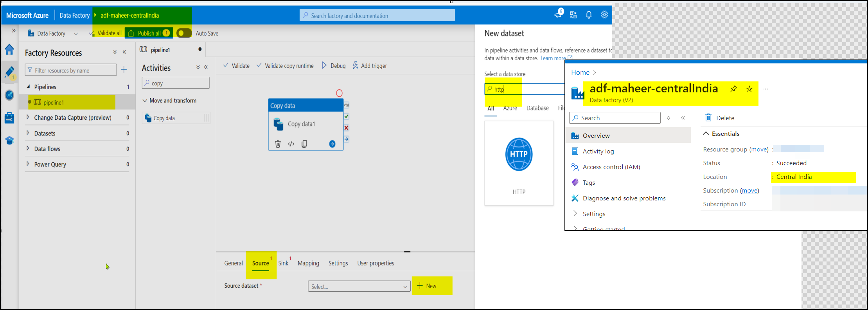Pin adf-maheer-centralIndia to dashboard

pyautogui.click(x=733, y=89)
